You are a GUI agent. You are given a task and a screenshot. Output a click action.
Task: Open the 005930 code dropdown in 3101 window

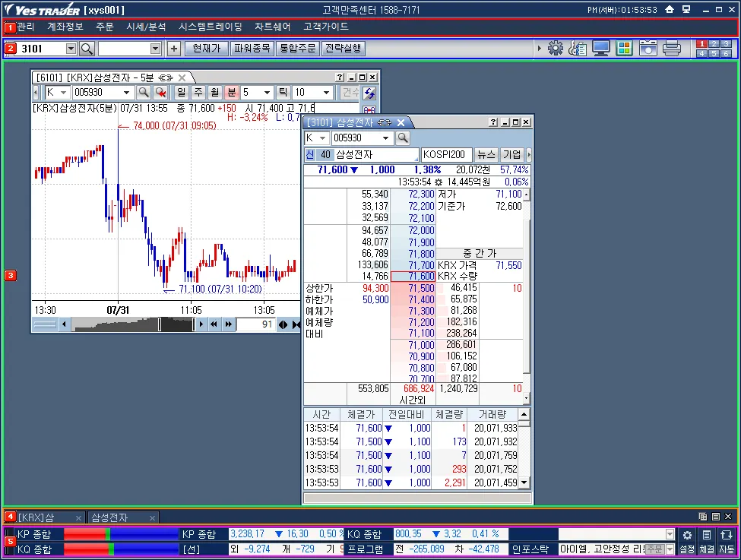(x=385, y=138)
